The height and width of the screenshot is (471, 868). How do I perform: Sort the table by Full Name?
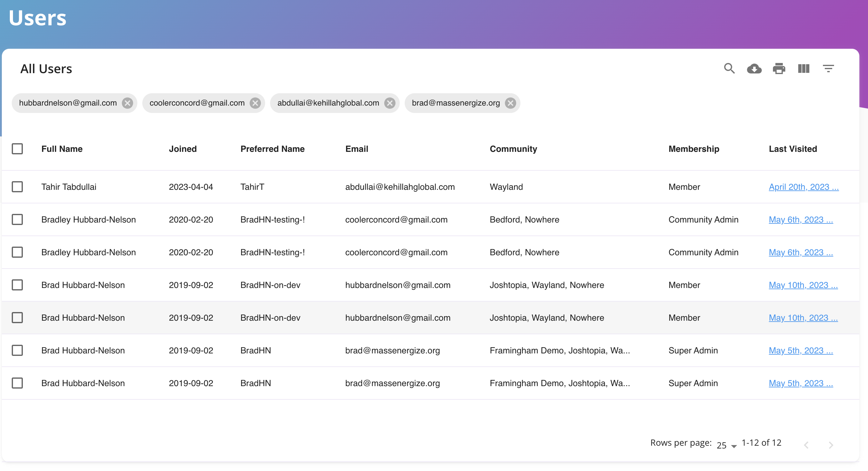(x=62, y=148)
